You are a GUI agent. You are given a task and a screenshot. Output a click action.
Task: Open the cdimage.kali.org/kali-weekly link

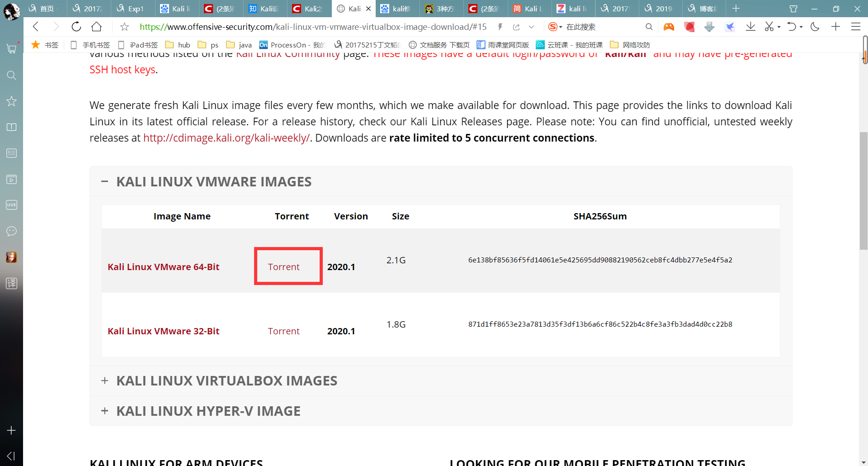pyautogui.click(x=226, y=138)
